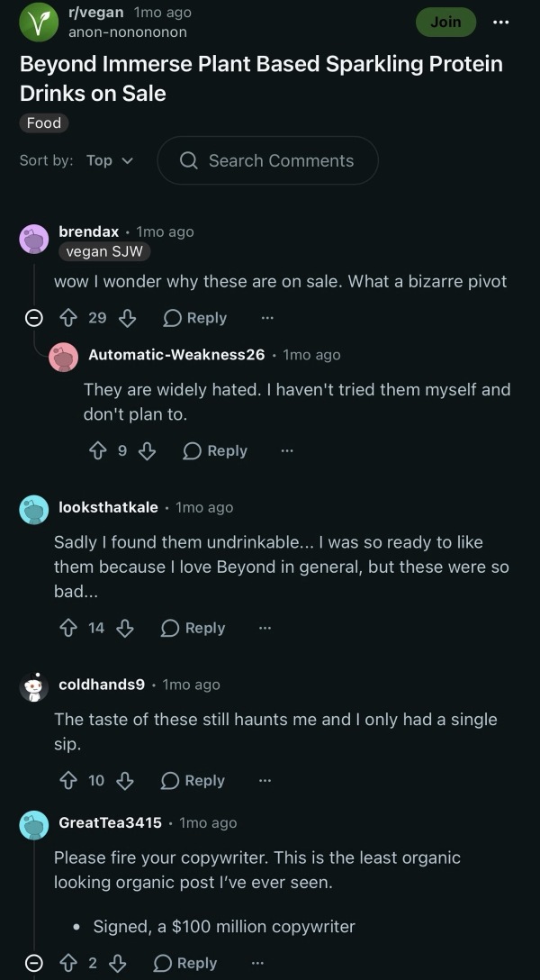This screenshot has width=540, height=980.
Task: Reply to looksthatkale's comment
Action: click(x=193, y=628)
